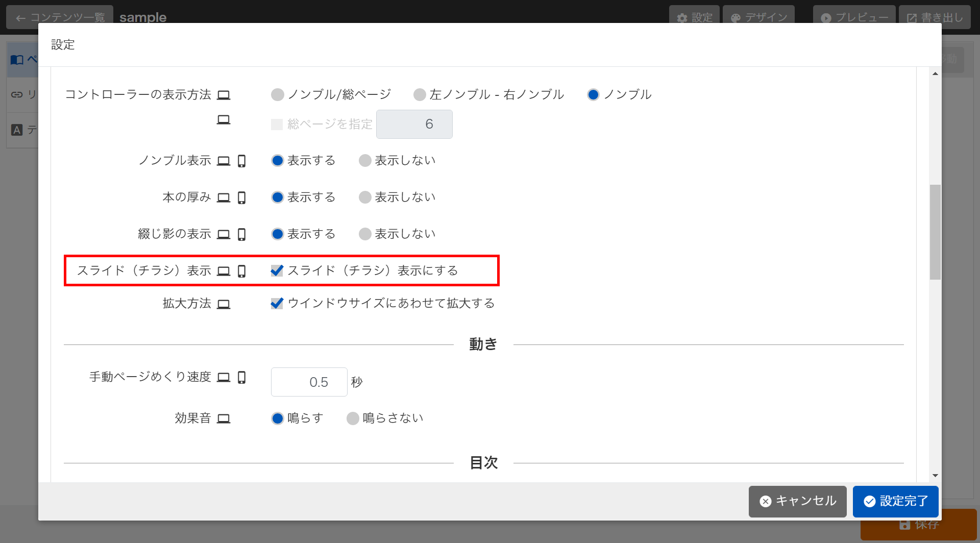
Task: Choose 表示しない for ノンブル表示
Action: [365, 161]
